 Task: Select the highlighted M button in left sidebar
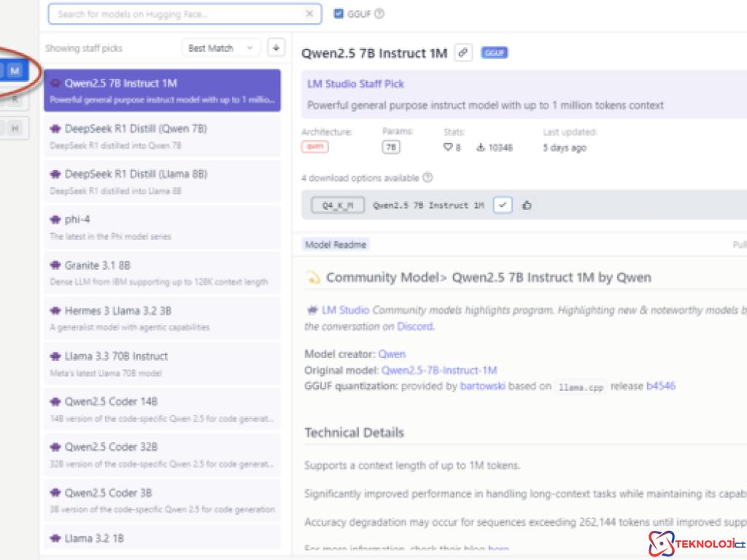[15, 71]
